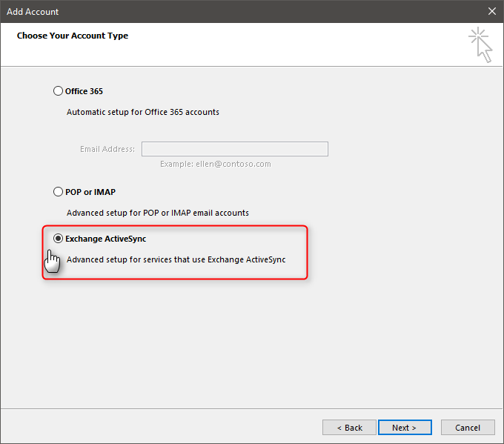The width and height of the screenshot is (504, 444).
Task: Click the 'Email Address:' label
Action: [x=107, y=149]
